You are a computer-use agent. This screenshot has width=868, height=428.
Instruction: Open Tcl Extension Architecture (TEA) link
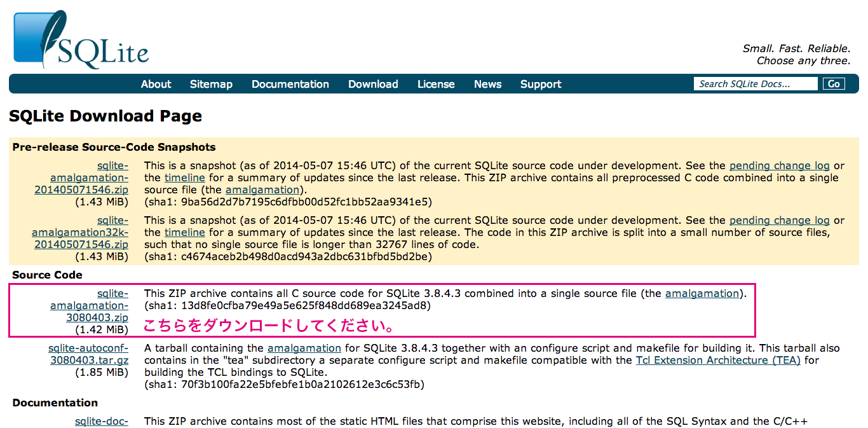click(719, 361)
